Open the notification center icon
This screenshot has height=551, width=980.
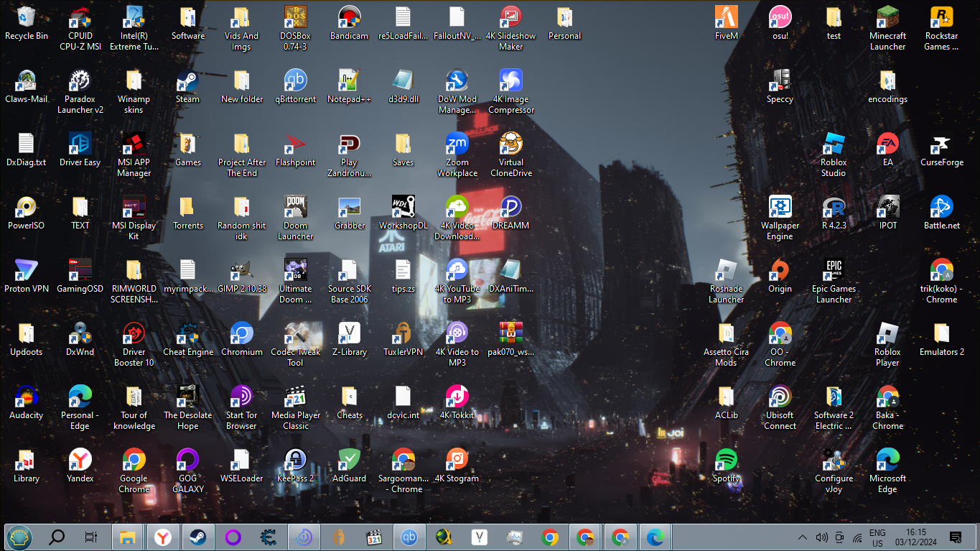tap(956, 537)
